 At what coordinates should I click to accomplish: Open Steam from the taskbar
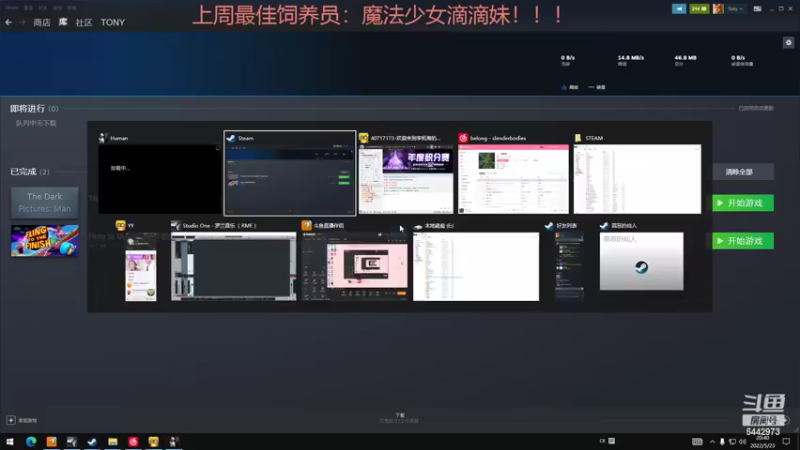tap(92, 442)
